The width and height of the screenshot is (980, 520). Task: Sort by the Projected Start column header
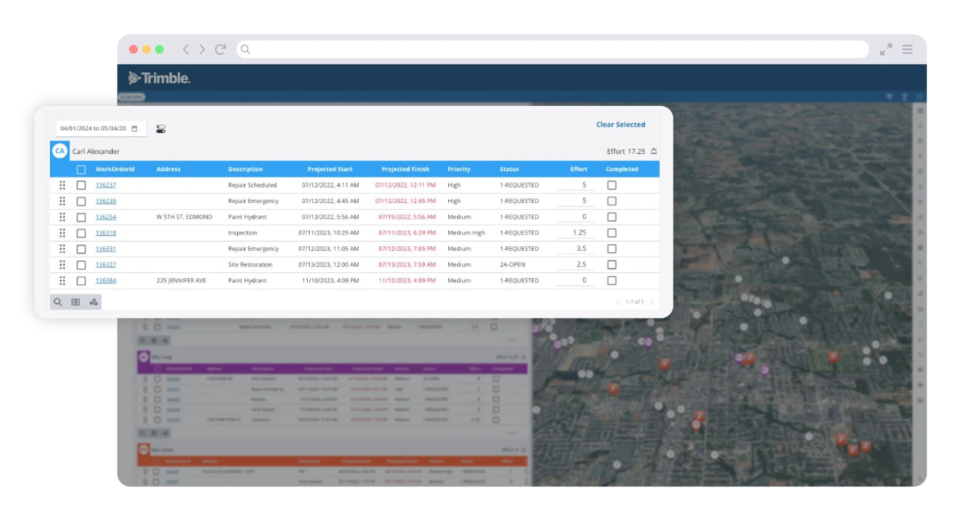330,169
